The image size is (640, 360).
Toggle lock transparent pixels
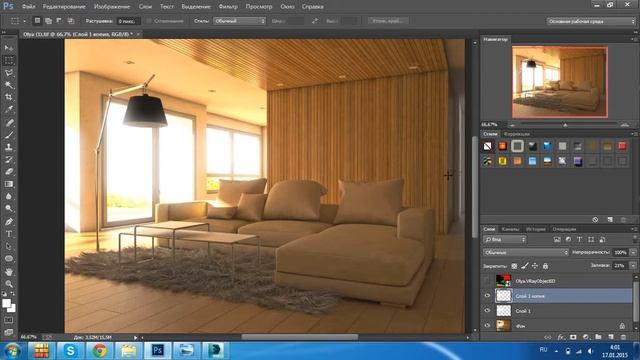(514, 266)
